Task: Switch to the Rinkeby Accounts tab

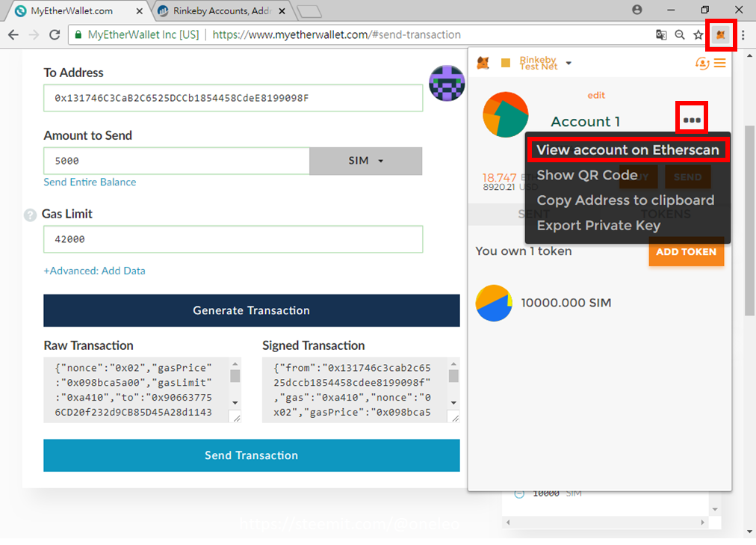Action: (223, 10)
